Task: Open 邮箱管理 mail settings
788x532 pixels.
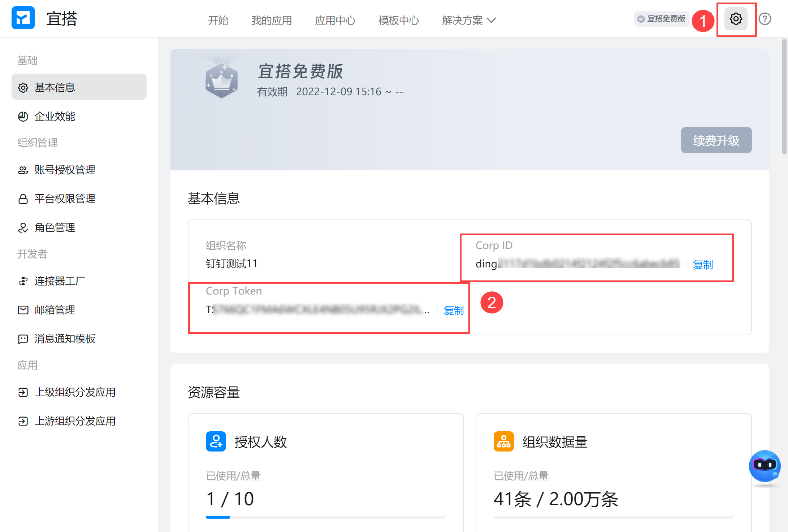Action: pos(55,310)
